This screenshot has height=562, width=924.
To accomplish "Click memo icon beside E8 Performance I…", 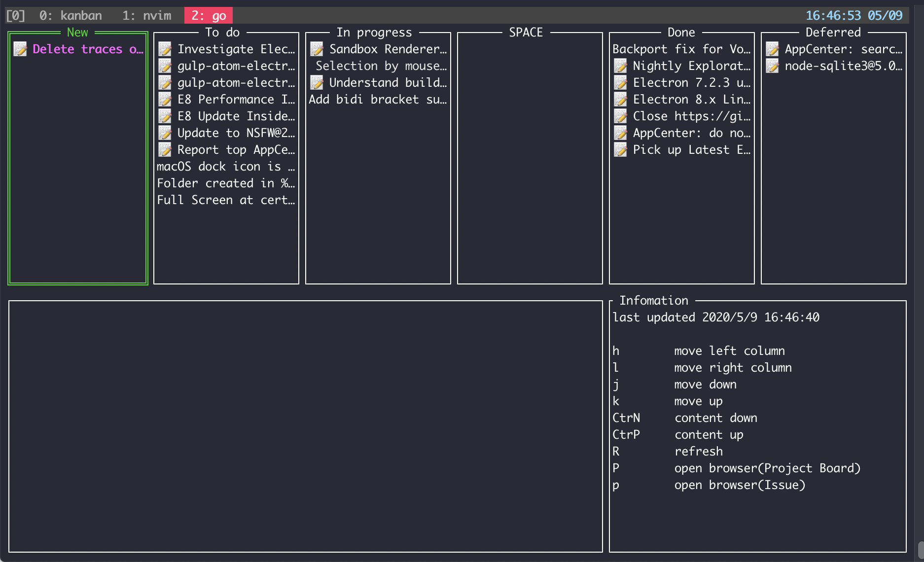I will [x=165, y=99].
